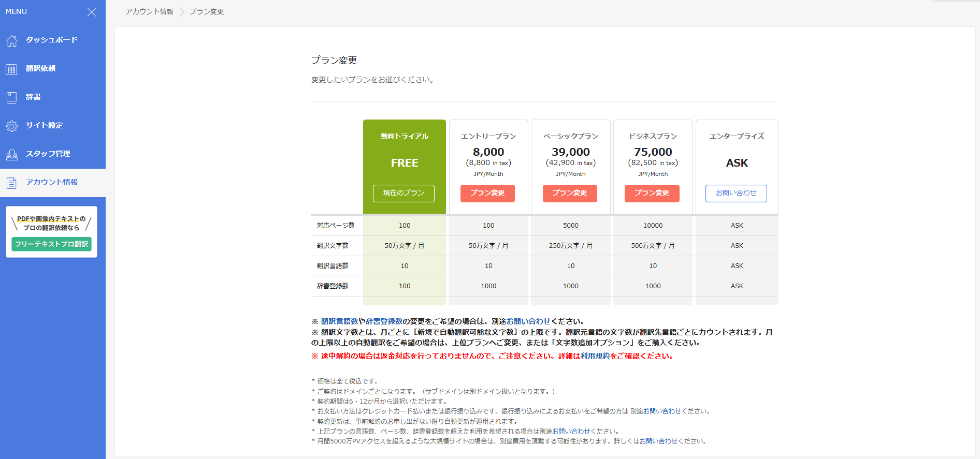Click the スタッフ管理 people icon
This screenshot has height=459, width=980.
point(12,154)
